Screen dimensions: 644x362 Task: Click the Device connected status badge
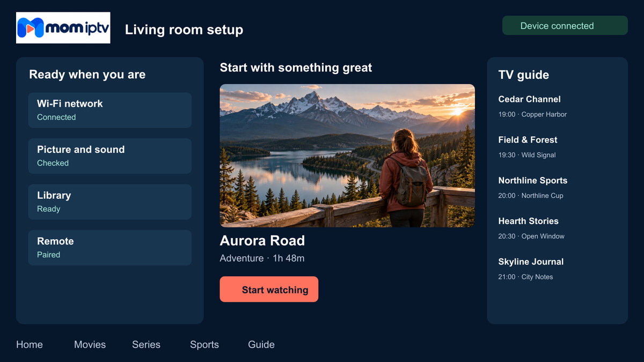565,26
